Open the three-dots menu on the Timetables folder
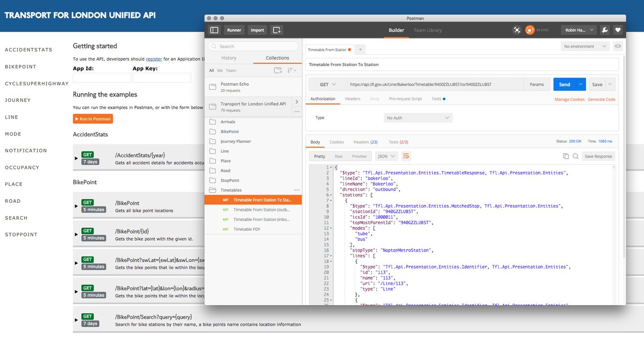 coord(297,190)
